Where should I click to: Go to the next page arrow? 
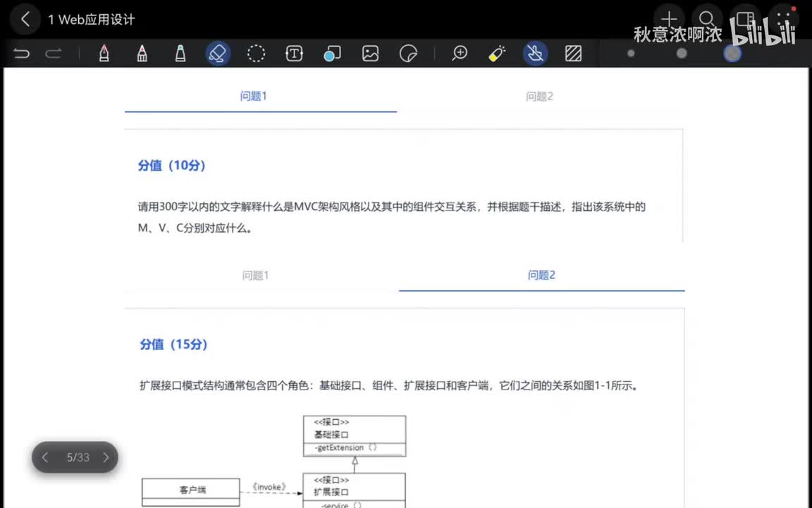pos(106,457)
